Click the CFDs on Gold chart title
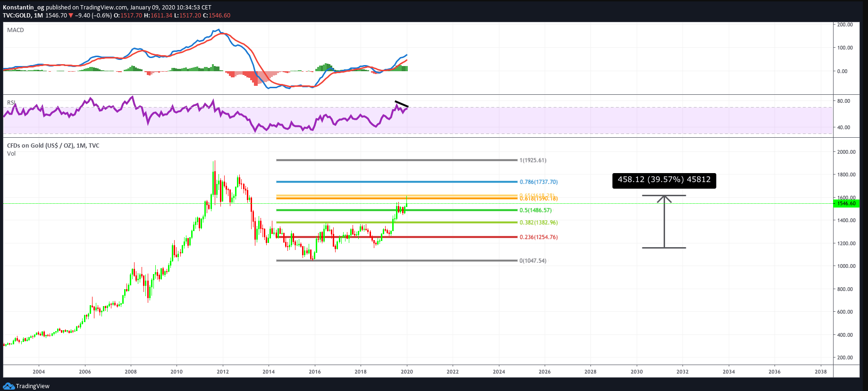Viewport: 868px width, 391px height. [x=53, y=145]
